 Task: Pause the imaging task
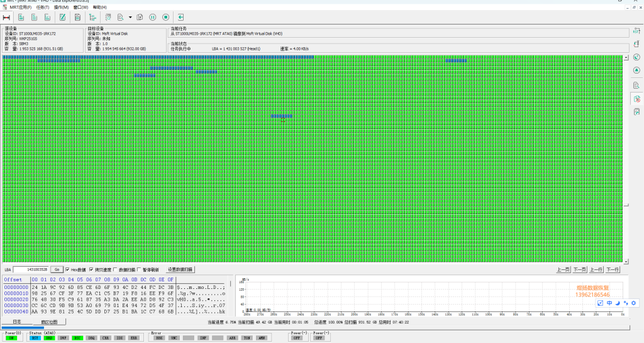tap(153, 17)
